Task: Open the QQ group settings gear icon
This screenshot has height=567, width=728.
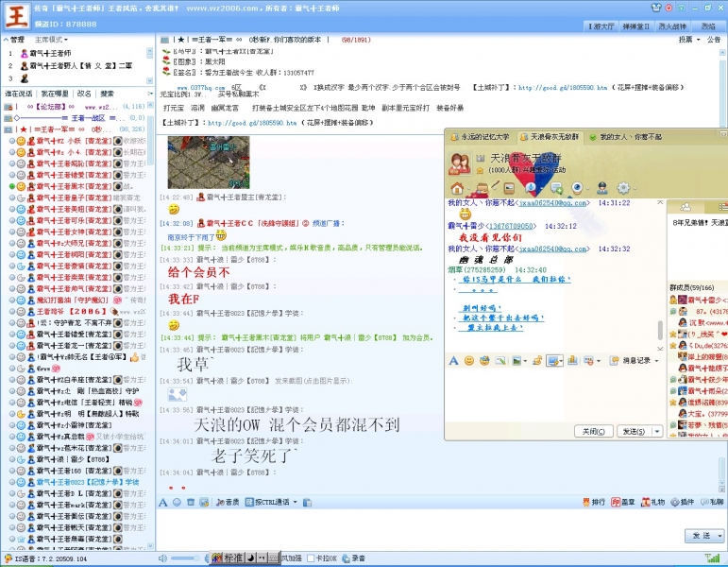Action: (623, 189)
